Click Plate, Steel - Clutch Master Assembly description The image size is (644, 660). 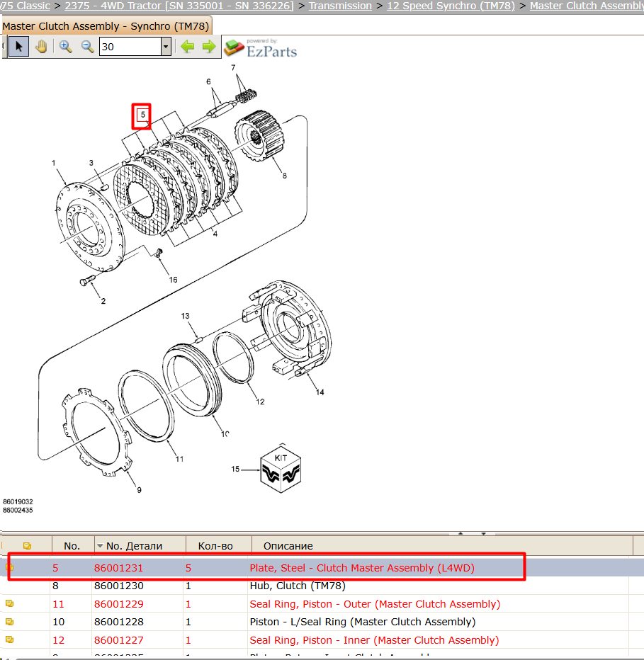pyautogui.click(x=362, y=568)
